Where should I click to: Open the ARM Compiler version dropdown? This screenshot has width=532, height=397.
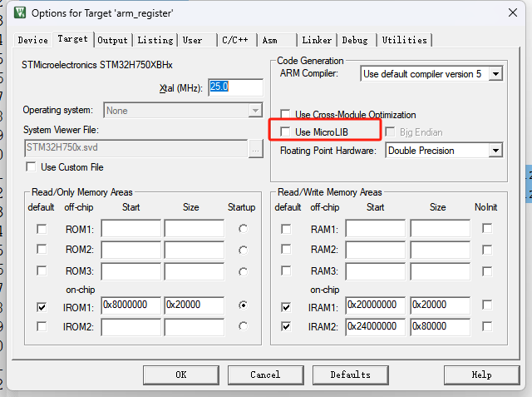495,74
